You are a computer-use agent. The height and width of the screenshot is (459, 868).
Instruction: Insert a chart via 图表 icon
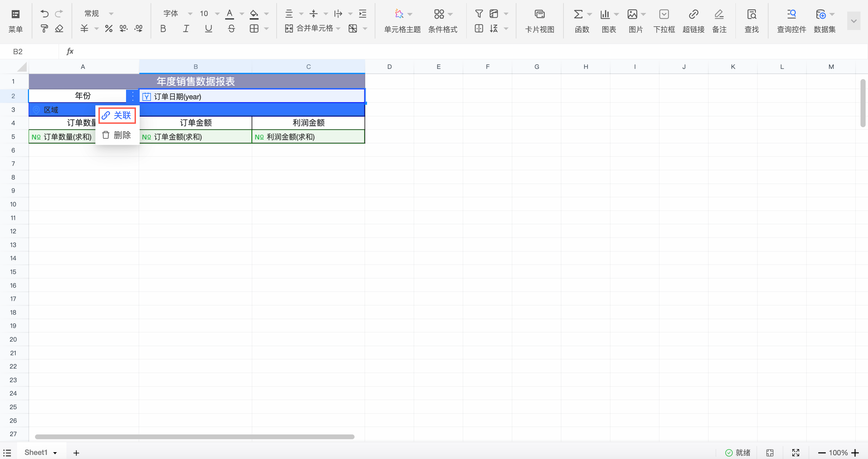tap(605, 14)
